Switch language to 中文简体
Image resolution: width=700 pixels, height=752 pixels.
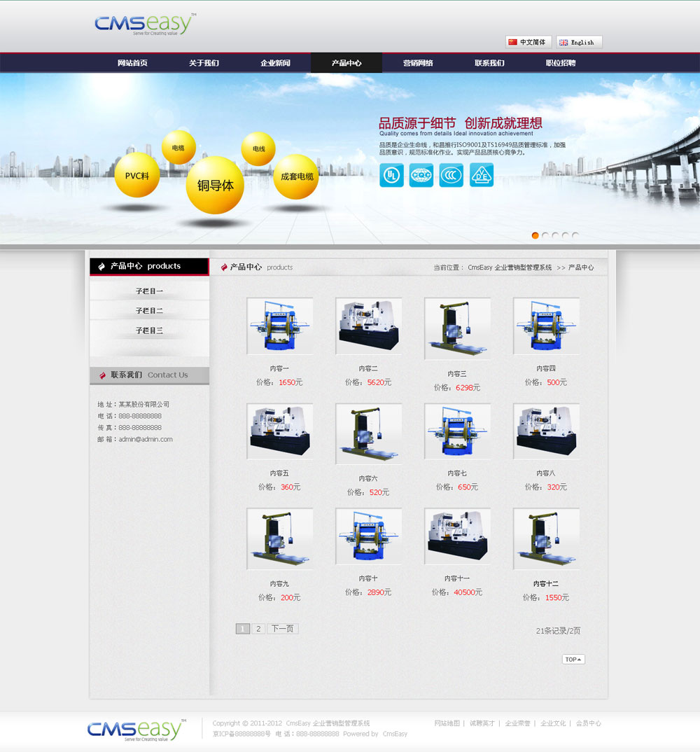[528, 42]
